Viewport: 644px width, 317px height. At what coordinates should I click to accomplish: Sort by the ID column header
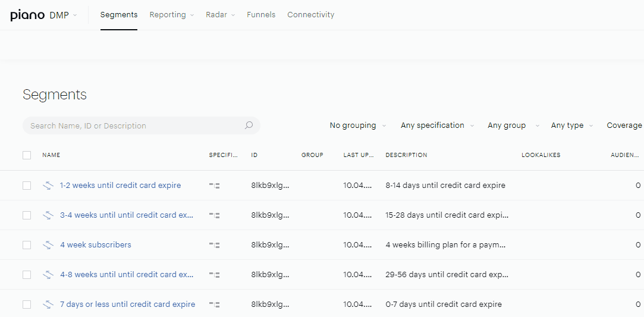(255, 155)
